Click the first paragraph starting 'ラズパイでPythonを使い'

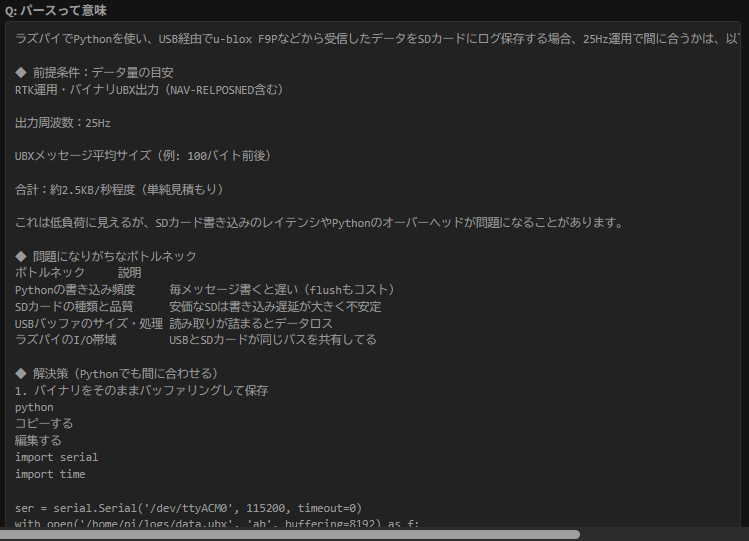(x=377, y=39)
